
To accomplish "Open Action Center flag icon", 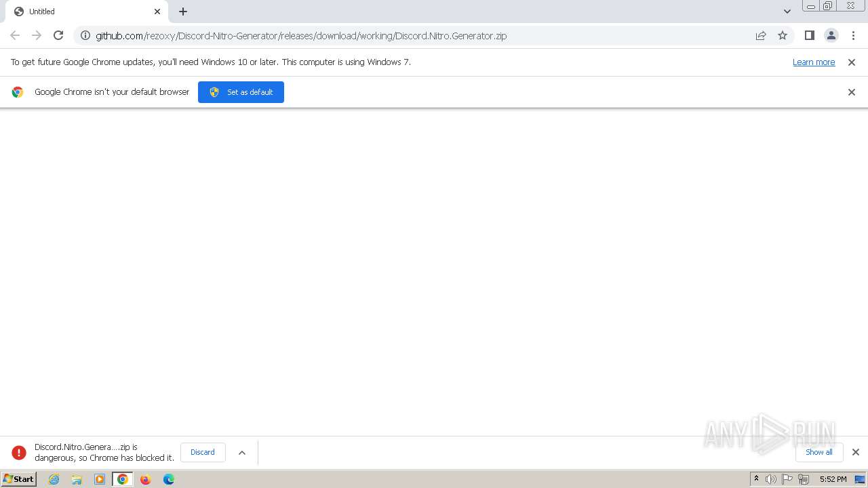I will (787, 479).
